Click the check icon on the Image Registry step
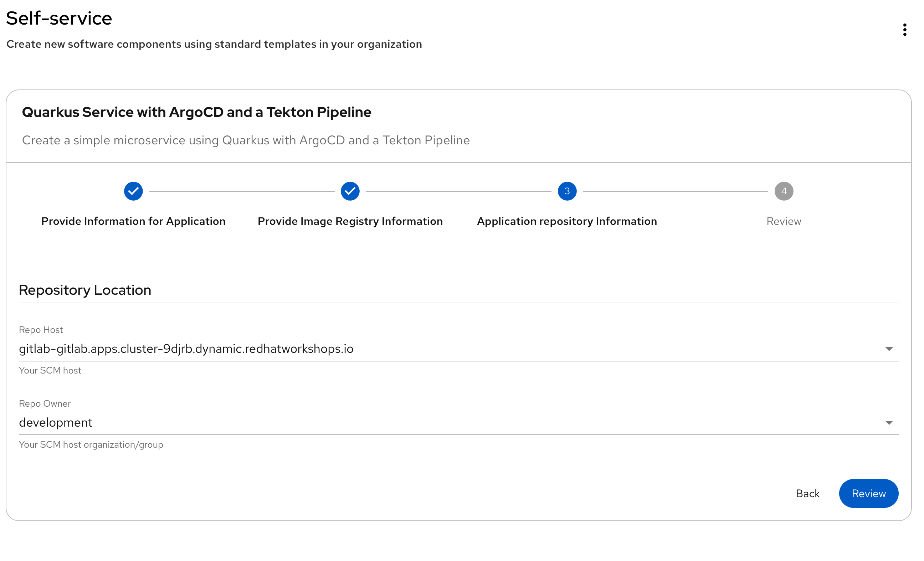 pos(349,191)
